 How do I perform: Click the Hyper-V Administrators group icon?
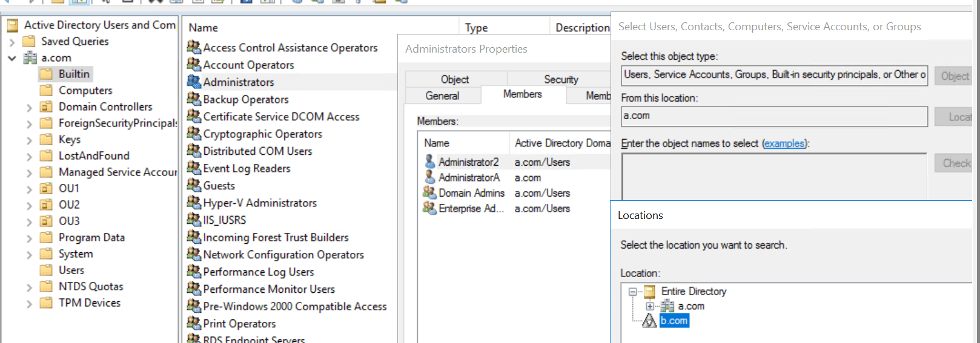click(194, 202)
